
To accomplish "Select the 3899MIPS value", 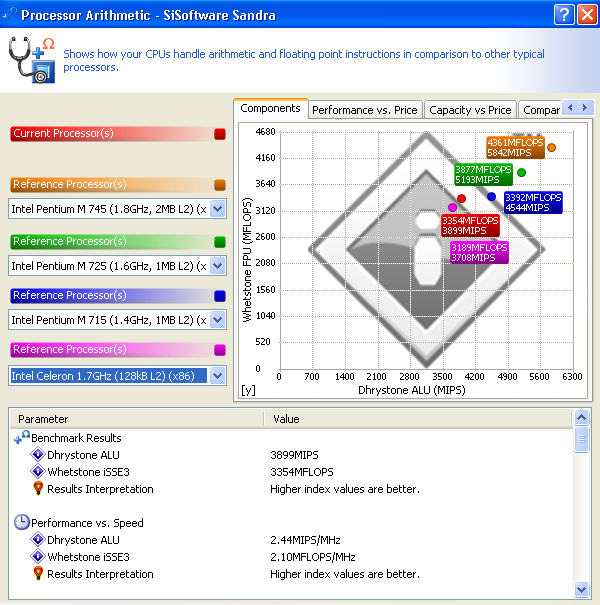I will (294, 455).
